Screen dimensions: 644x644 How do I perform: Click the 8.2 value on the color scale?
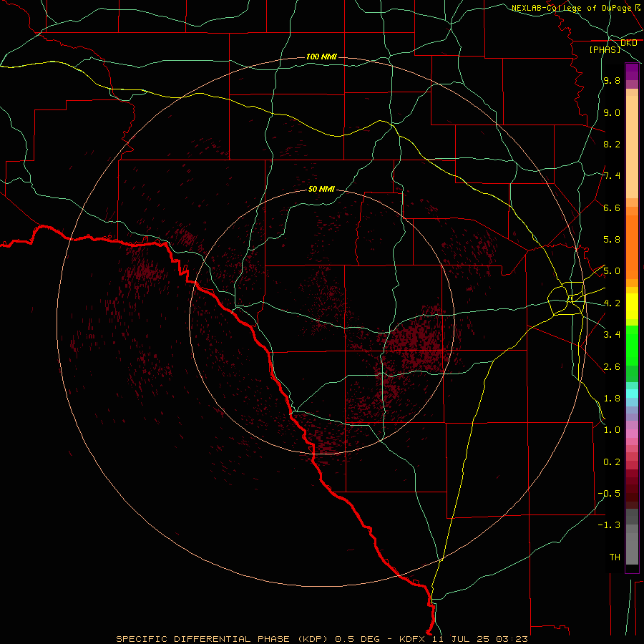[x=612, y=144]
